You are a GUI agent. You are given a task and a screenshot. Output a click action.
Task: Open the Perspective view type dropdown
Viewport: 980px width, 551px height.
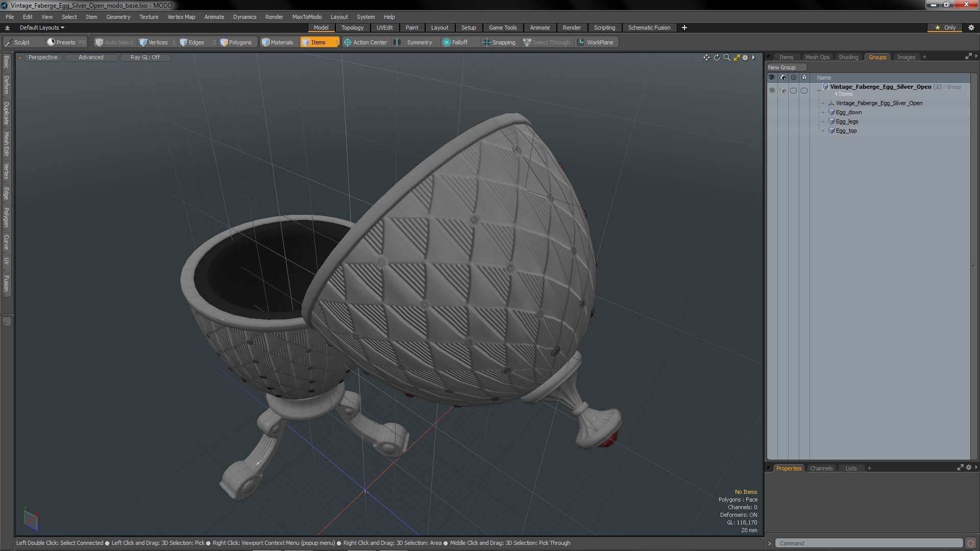43,57
